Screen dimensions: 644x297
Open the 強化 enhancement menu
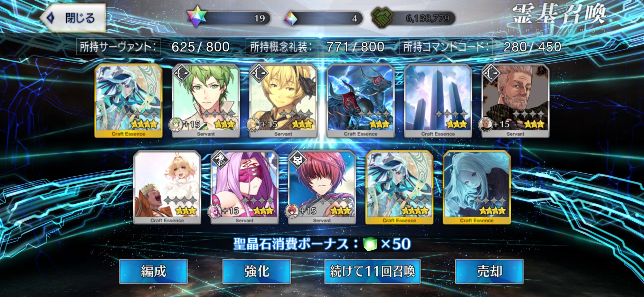257,271
